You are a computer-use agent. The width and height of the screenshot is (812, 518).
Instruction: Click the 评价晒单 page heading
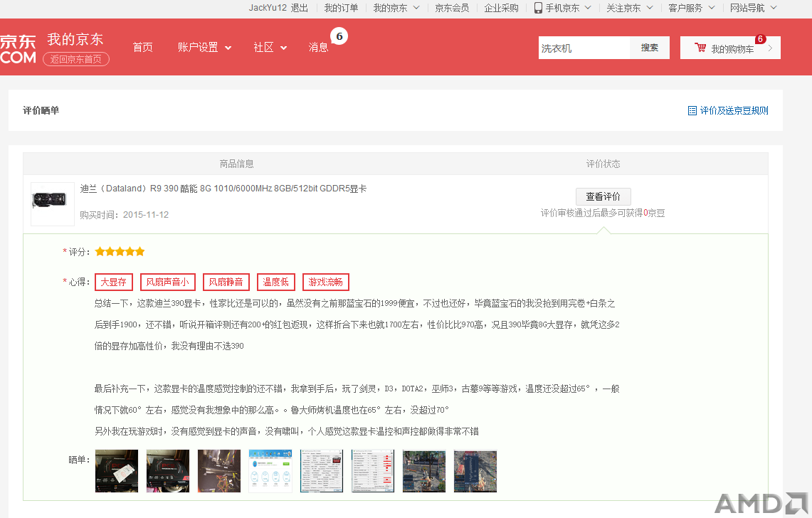click(41, 110)
